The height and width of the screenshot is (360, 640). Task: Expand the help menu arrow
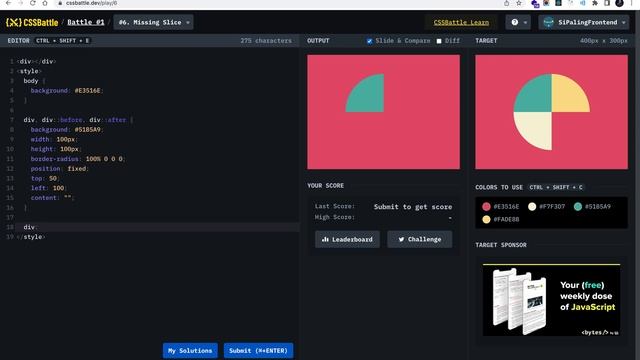click(x=525, y=23)
